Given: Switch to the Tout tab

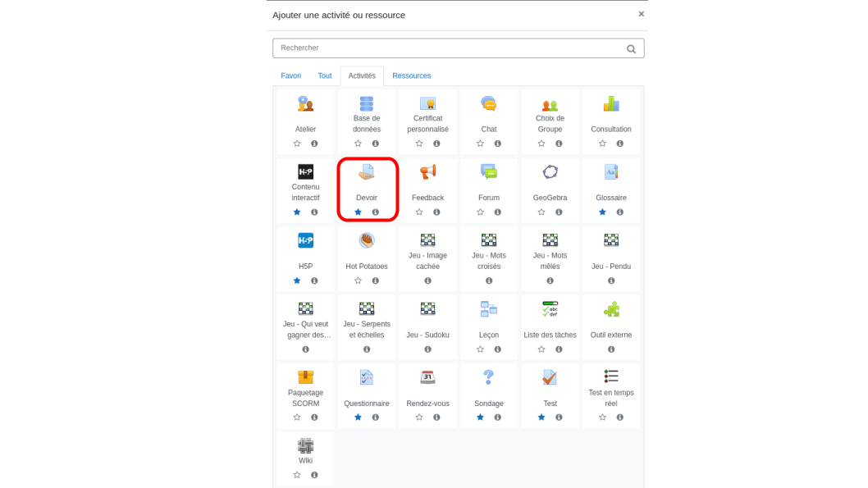Looking at the screenshot, I should (x=325, y=75).
